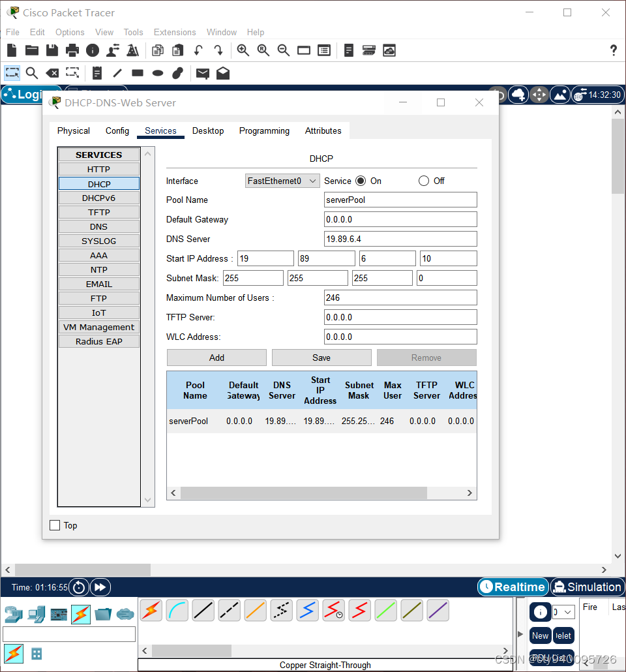Switch to the Config tab
This screenshot has width=626, height=672.
(x=117, y=130)
